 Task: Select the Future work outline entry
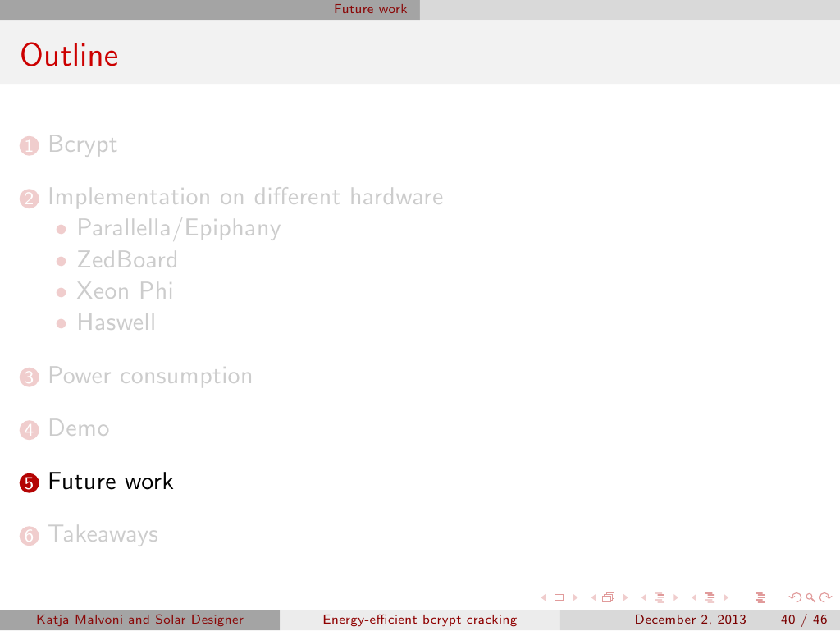[x=111, y=481]
